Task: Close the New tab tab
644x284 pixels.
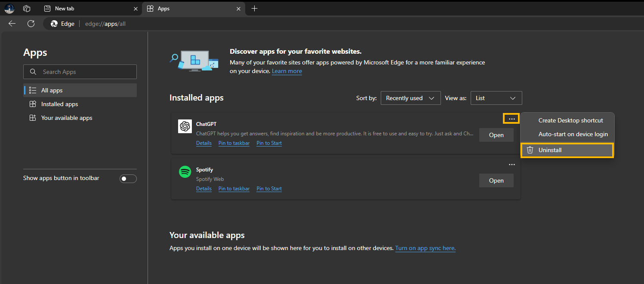Action: tap(136, 9)
